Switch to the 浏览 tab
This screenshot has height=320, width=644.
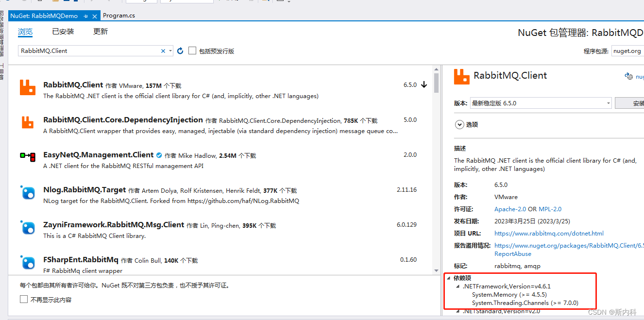pyautogui.click(x=25, y=32)
